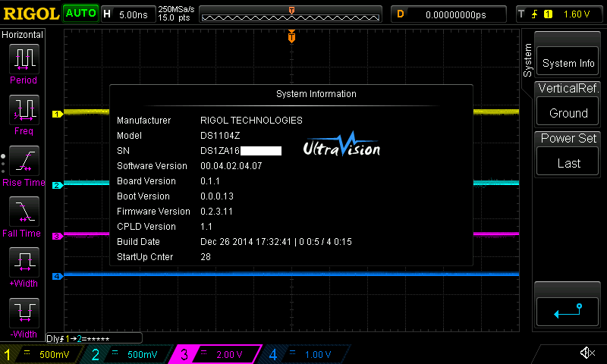Viewport: 607px width, 364px height.
Task: Toggle channel 1 500mV label
Action: pyautogui.click(x=42, y=354)
